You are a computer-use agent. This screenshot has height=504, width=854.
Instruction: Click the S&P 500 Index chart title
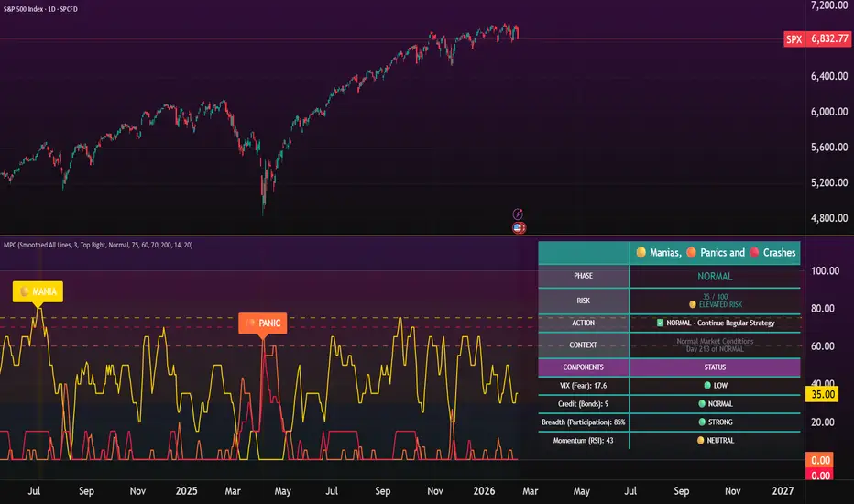40,9
